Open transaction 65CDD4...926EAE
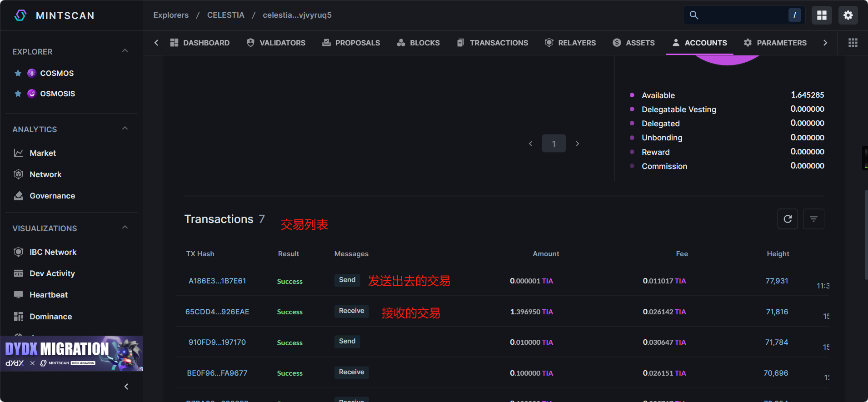868x402 pixels. click(217, 312)
